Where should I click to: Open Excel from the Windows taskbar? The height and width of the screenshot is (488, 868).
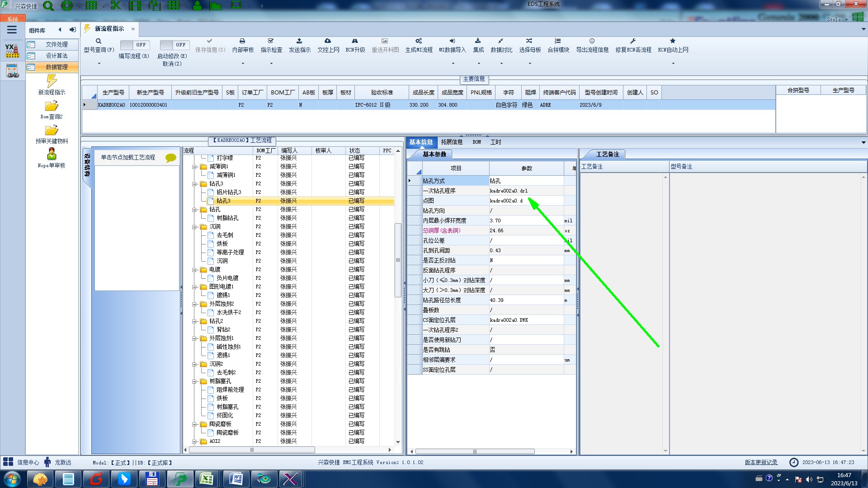tap(207, 479)
